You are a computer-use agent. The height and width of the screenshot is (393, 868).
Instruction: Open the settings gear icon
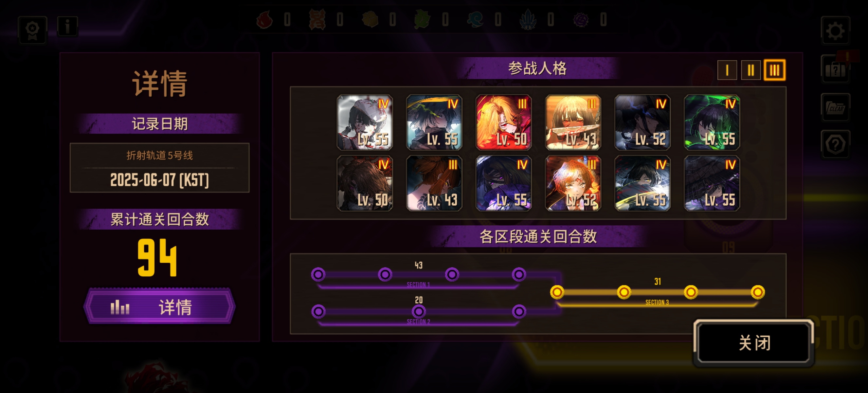point(835,31)
